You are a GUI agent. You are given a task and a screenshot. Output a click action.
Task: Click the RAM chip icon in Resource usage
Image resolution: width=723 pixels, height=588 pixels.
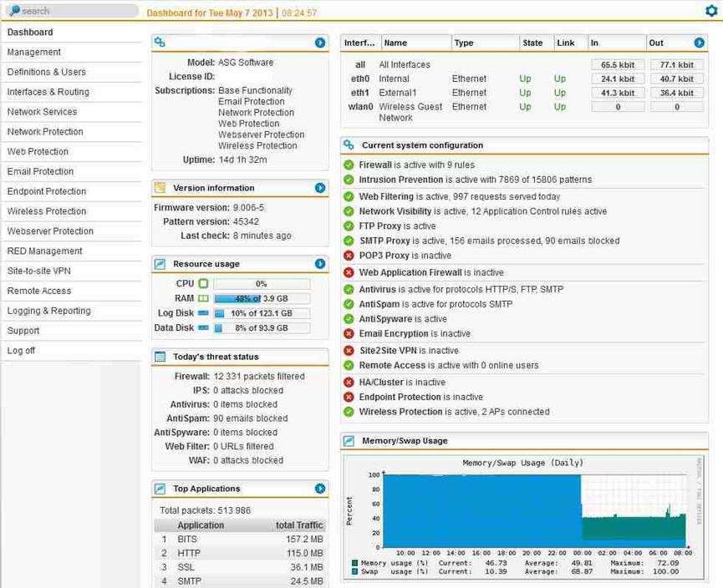(x=203, y=298)
